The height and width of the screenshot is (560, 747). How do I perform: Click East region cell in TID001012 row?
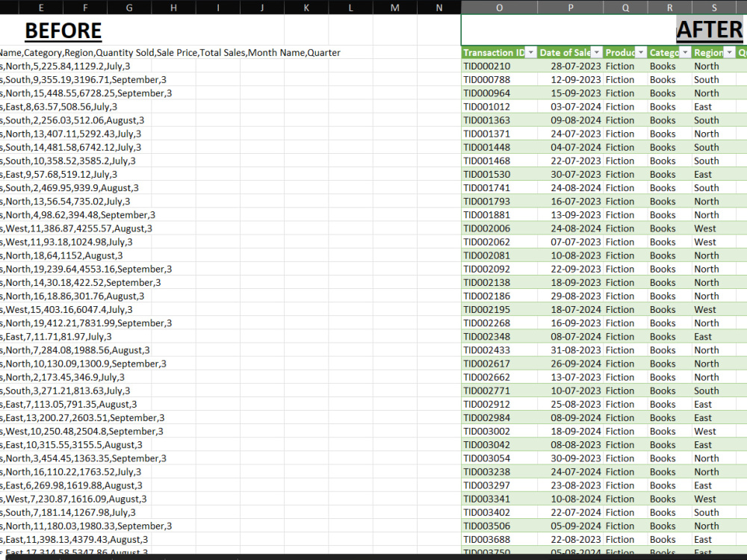click(714, 107)
